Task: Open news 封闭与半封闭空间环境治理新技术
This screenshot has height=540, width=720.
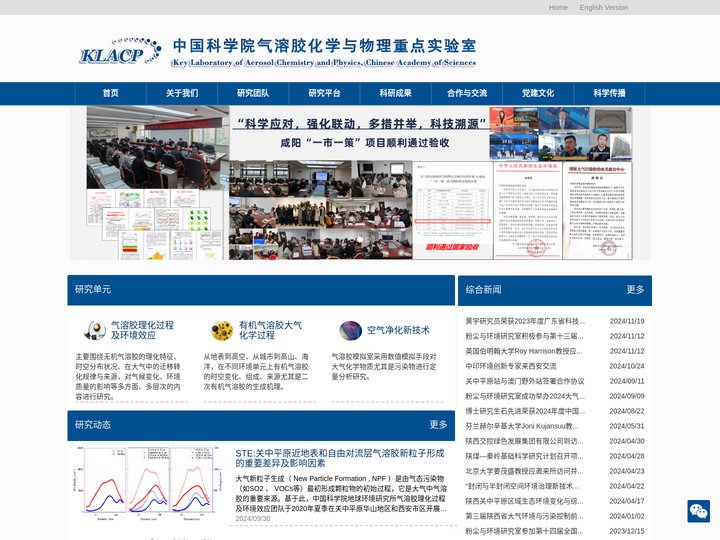Action: coord(523,486)
